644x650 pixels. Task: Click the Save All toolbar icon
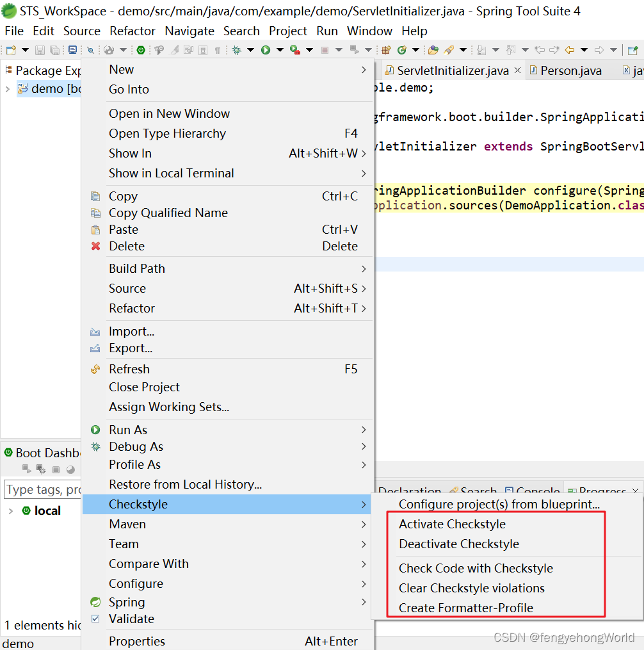pos(54,50)
